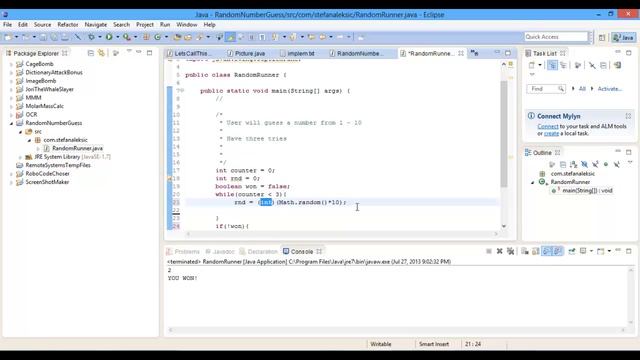Click Synchronize icon in Task List toolbar

pyautogui.click(x=618, y=65)
